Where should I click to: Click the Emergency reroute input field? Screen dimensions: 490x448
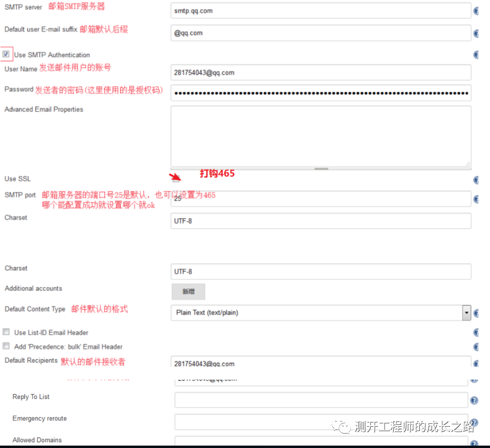tap(321, 422)
